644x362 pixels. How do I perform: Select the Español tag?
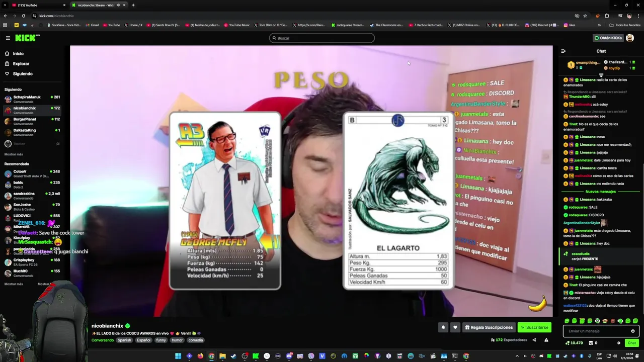click(x=143, y=340)
